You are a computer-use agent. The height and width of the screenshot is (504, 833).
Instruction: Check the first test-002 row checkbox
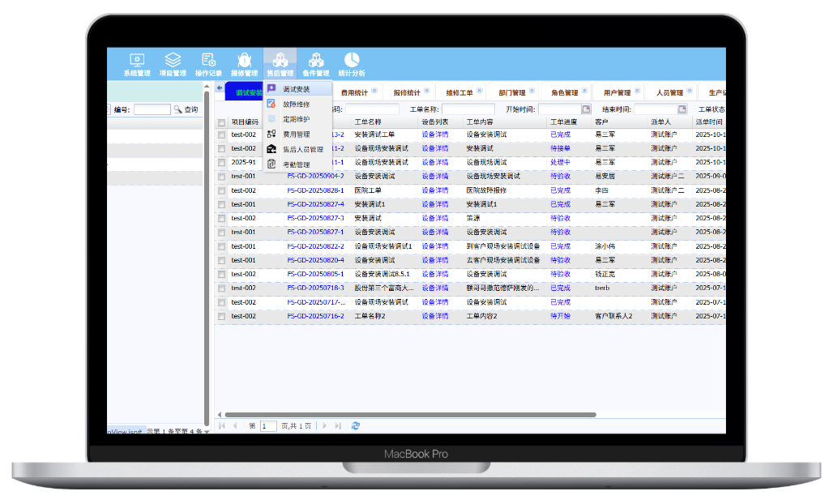point(221,135)
